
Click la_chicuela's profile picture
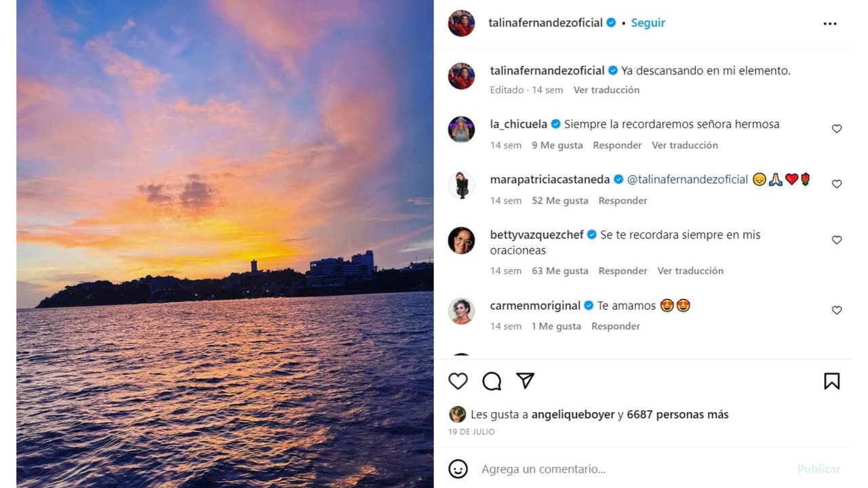tap(461, 130)
